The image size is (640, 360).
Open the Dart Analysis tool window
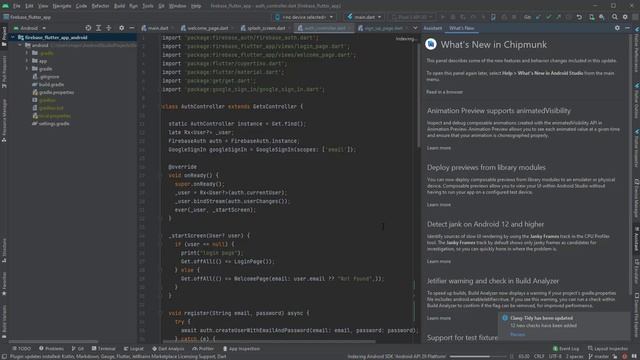click(168, 349)
